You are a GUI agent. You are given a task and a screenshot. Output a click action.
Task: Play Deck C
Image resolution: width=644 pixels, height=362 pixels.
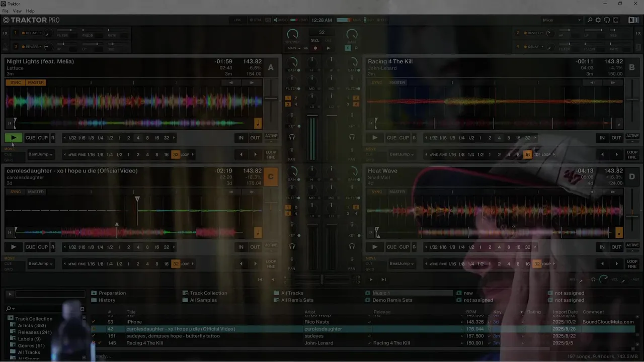(14, 247)
